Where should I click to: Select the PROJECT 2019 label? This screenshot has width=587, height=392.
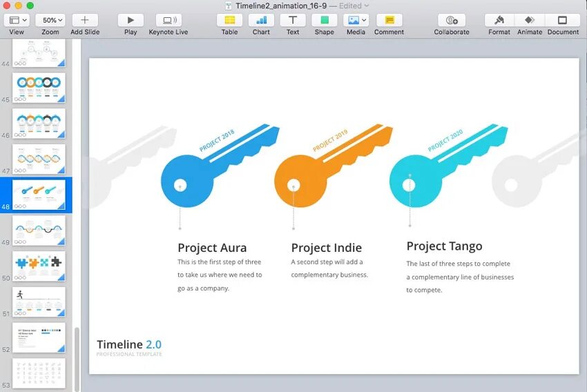330,140
